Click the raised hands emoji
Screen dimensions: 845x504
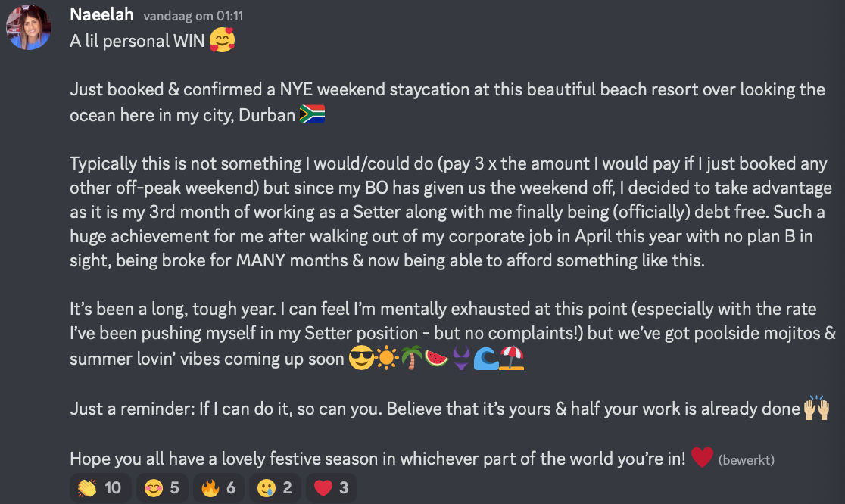click(816, 409)
